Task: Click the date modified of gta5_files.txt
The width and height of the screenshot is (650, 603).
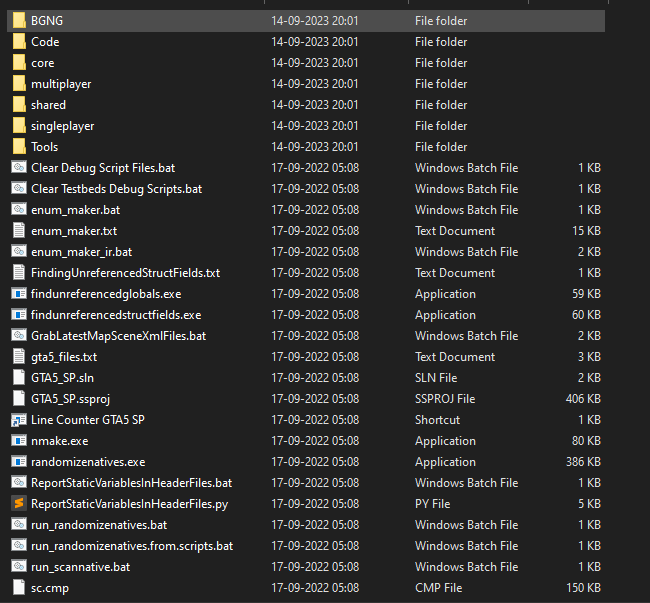Action: (x=315, y=356)
